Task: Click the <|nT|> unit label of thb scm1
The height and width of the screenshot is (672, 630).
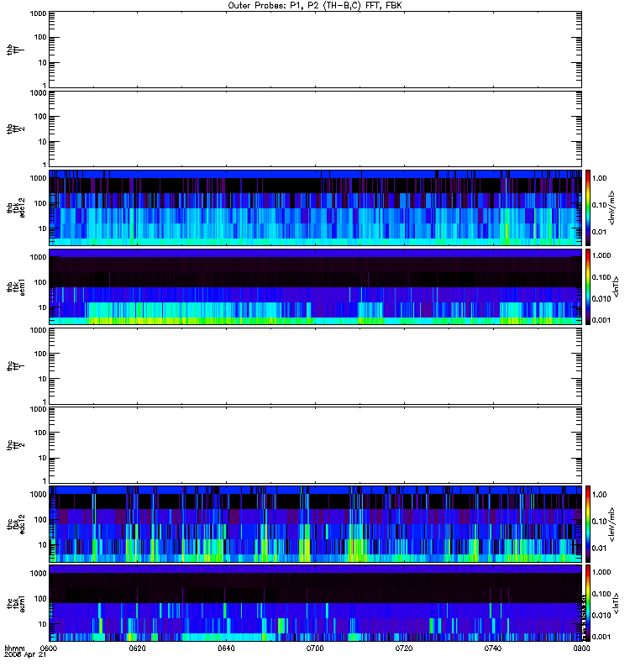Action: tap(616, 286)
